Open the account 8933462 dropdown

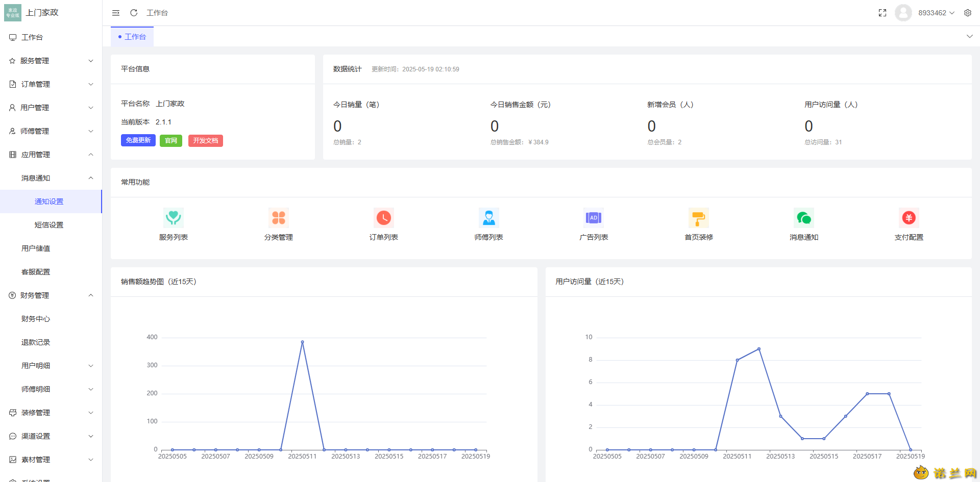[936, 13]
